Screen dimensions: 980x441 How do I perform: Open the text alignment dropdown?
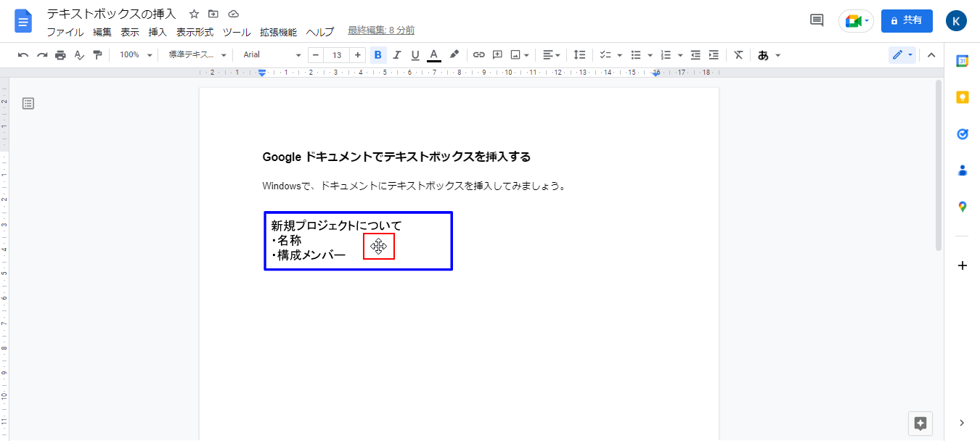tap(552, 55)
